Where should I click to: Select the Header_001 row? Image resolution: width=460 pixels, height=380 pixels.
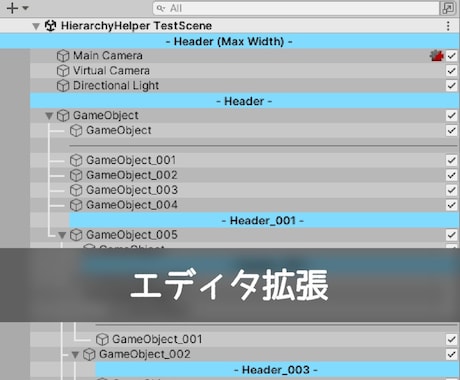264,220
